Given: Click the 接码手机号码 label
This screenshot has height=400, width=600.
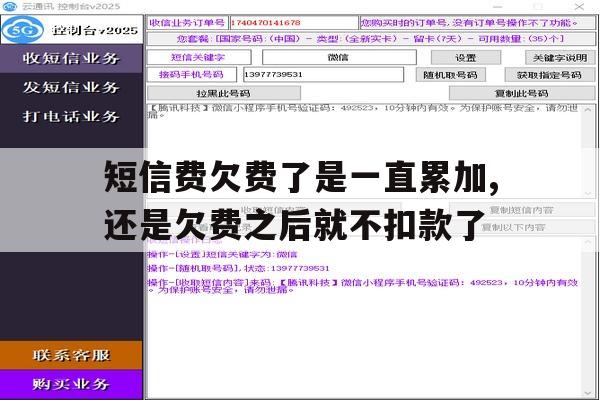Looking at the screenshot, I should (192, 75).
